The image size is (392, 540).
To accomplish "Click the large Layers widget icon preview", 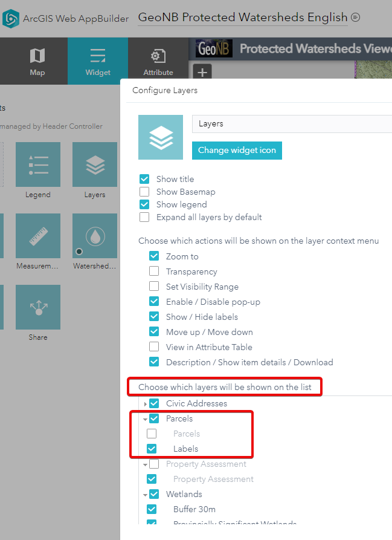I will (161, 137).
